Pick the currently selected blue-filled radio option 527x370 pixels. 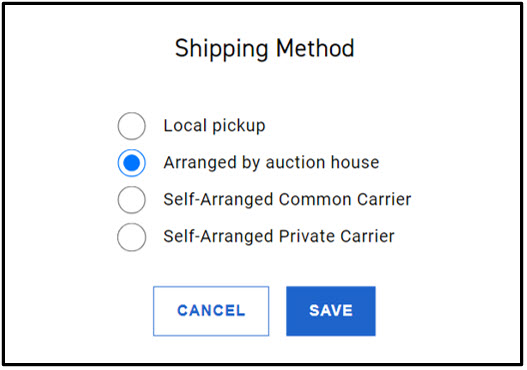131,163
